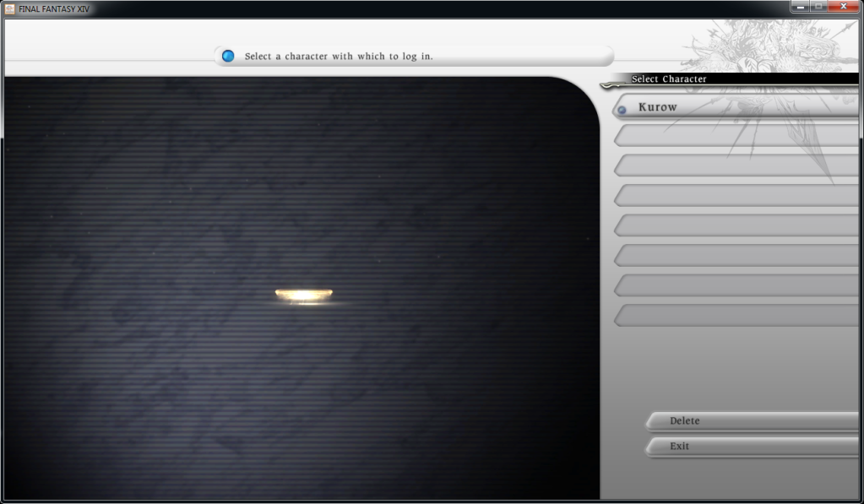Screen dimensions: 864x504
Task: Close the Final Fantasy XIV window
Action: click(841, 7)
